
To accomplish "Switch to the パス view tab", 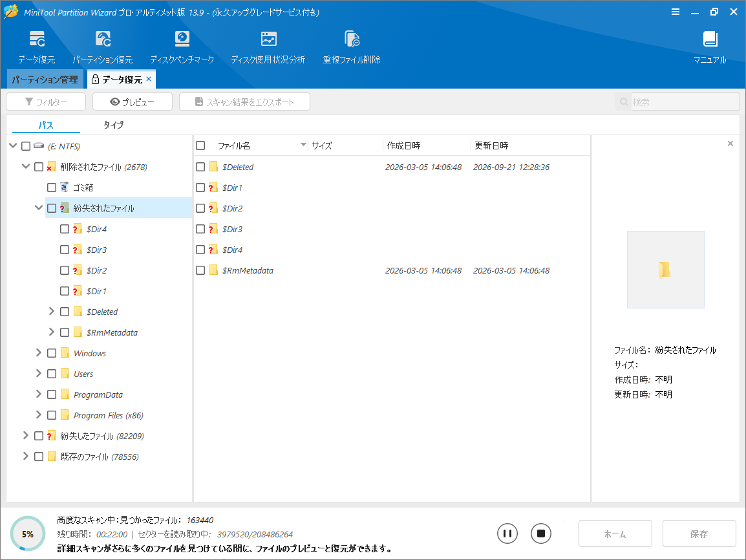I will click(x=46, y=125).
